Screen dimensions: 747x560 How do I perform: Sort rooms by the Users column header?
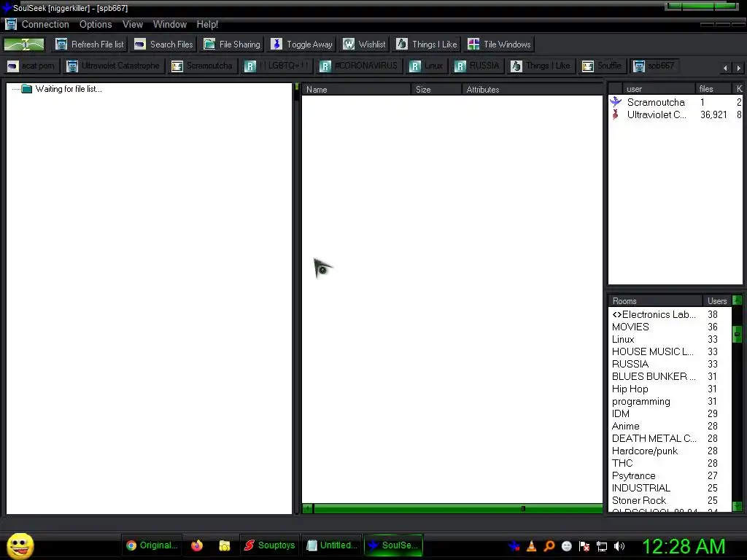[x=717, y=301]
